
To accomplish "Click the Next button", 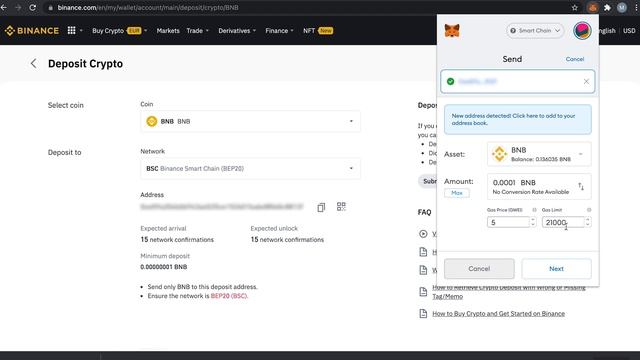I will click(x=556, y=269).
